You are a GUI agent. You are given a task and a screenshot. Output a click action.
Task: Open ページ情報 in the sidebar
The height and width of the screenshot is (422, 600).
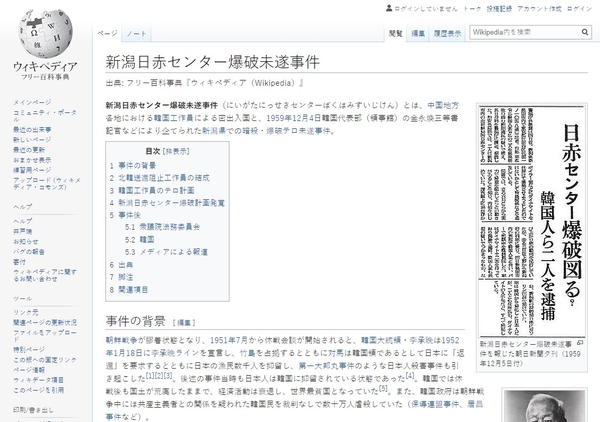pyautogui.click(x=29, y=370)
